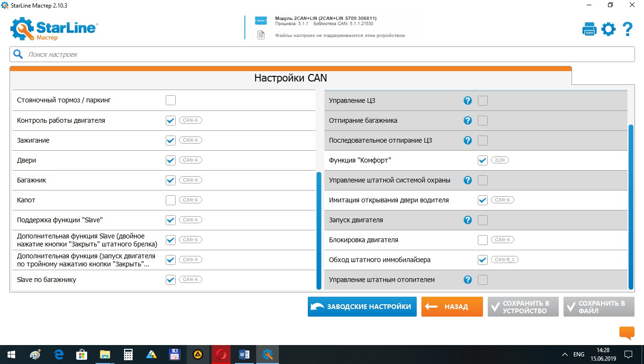Open Calculator from taskbar
Viewport: 644px width, 364px height.
[x=128, y=355]
